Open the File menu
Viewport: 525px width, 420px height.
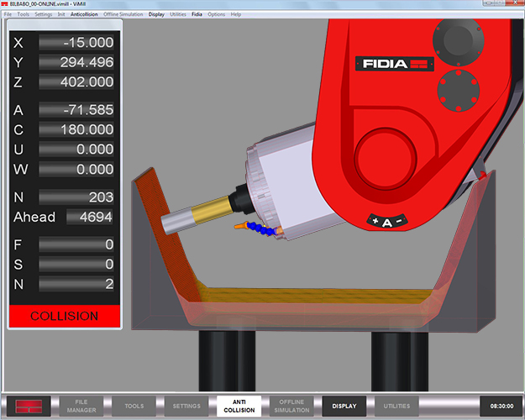[x=8, y=14]
